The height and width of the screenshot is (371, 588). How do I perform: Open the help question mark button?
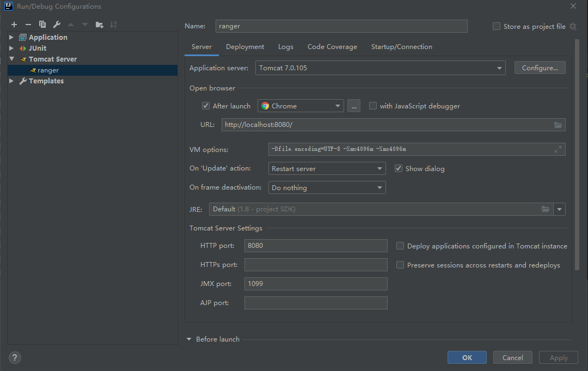coord(15,357)
